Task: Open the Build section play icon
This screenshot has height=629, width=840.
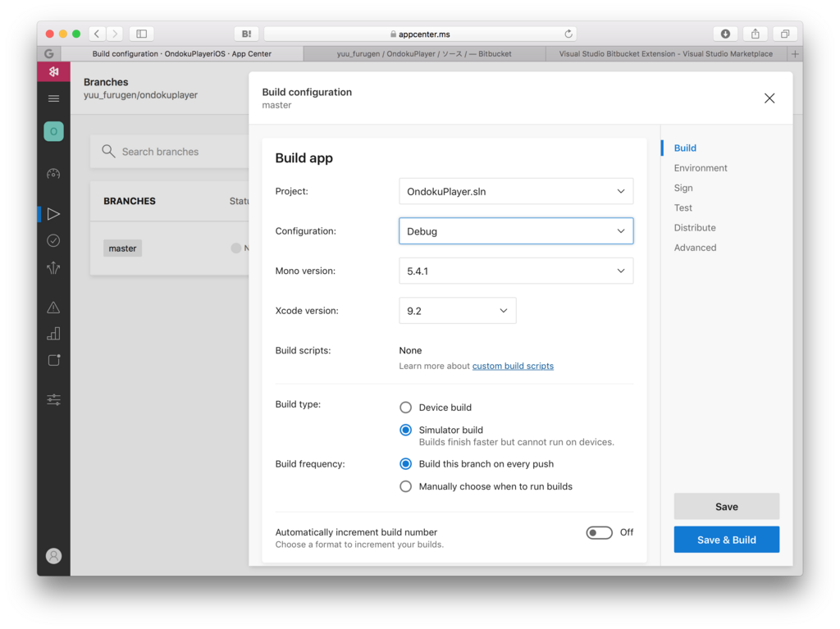Action: [53, 214]
